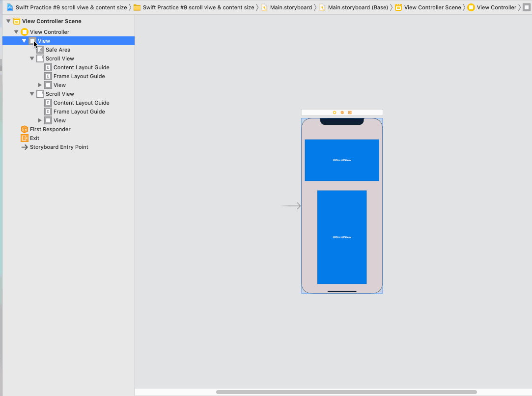Viewport: 532px width, 396px height.
Task: Click the lower UIScrollView blue rectangle on canvas
Action: click(342, 238)
